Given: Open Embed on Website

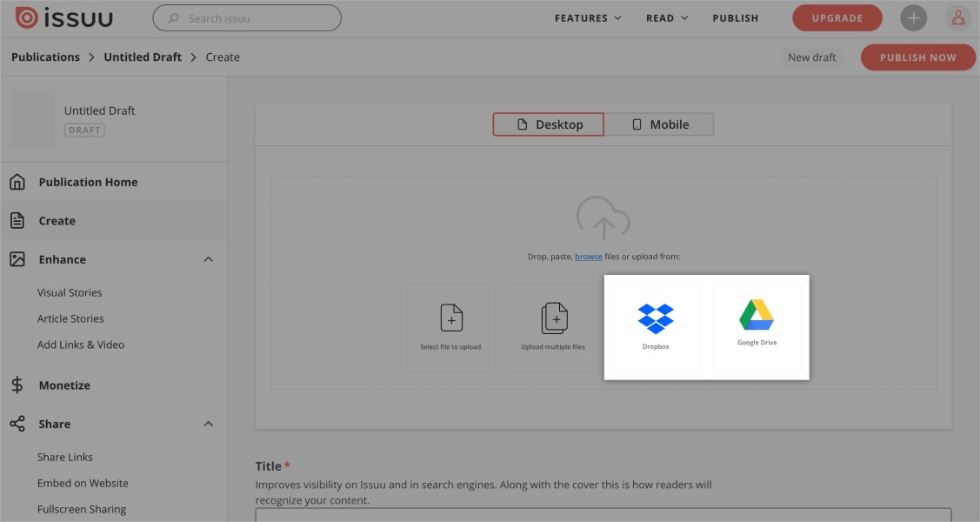Looking at the screenshot, I should tap(83, 483).
